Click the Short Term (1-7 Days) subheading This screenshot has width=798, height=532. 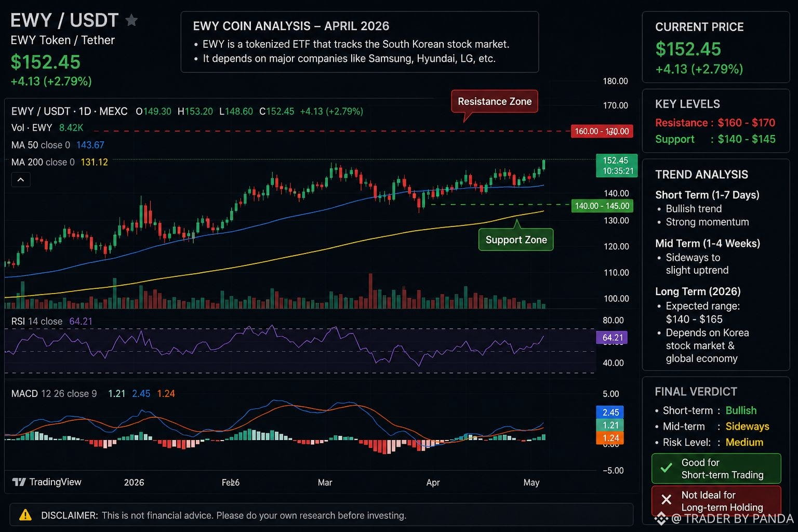pos(708,195)
